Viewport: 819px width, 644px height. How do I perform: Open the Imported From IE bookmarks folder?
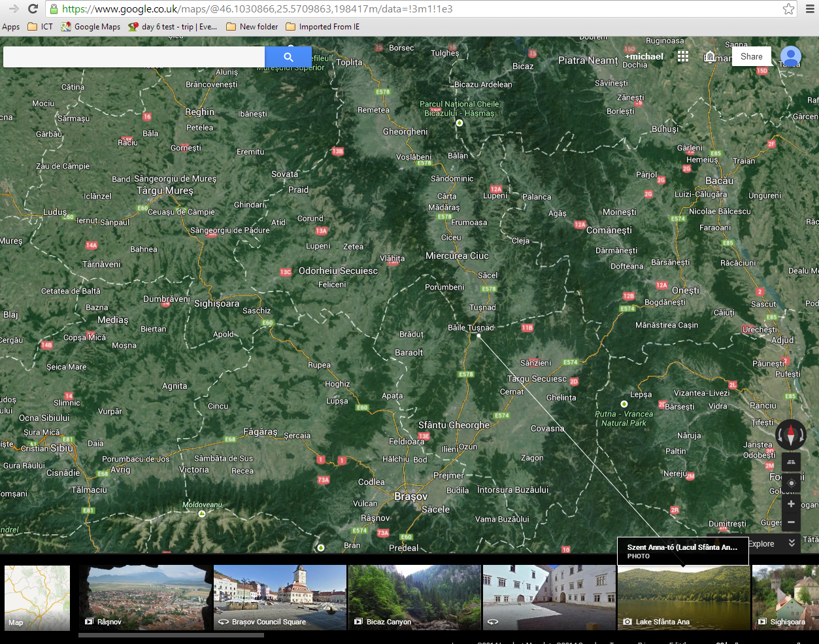(323, 27)
